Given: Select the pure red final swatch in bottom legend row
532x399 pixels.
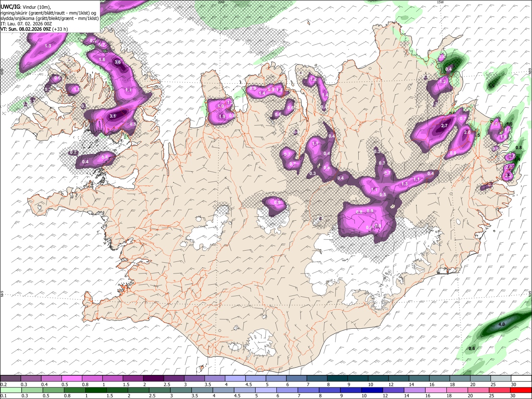Looking at the screenshot, I should click(521, 390).
